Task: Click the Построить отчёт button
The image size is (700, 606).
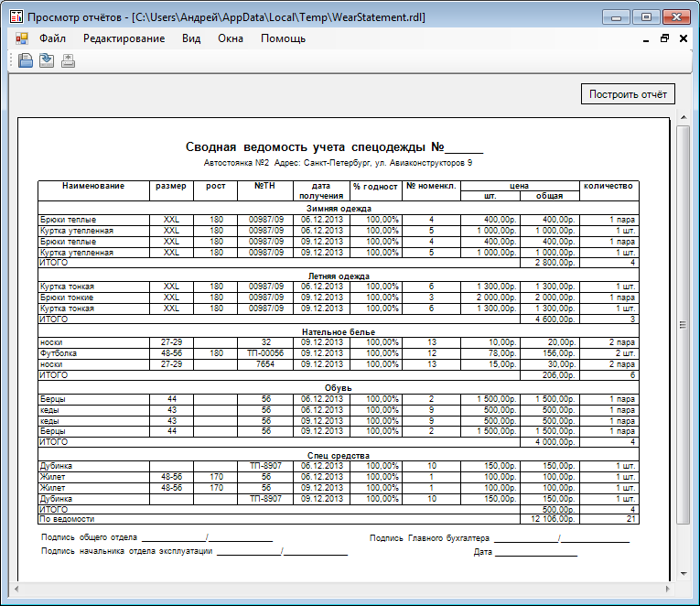Action: (628, 94)
